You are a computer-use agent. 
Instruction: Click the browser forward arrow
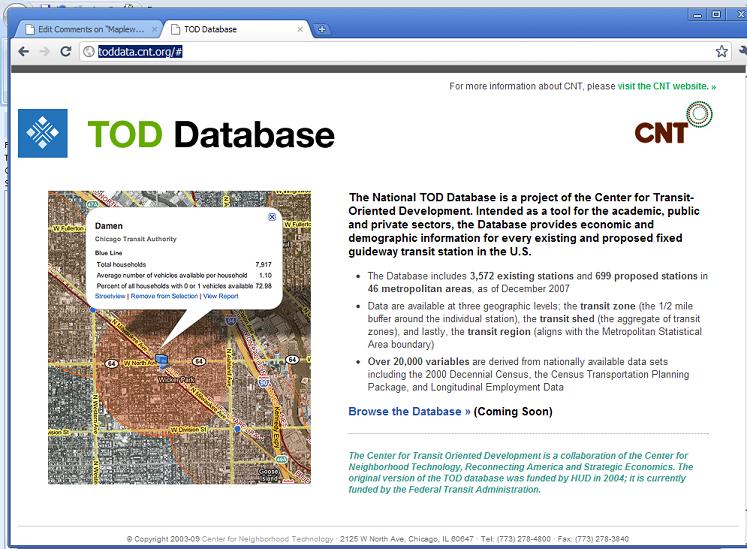(45, 51)
